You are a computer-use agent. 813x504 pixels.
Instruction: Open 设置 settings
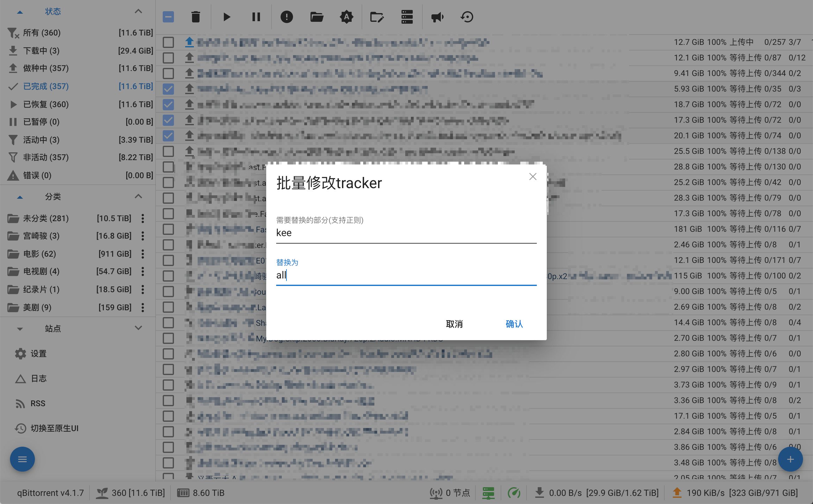[31, 354]
